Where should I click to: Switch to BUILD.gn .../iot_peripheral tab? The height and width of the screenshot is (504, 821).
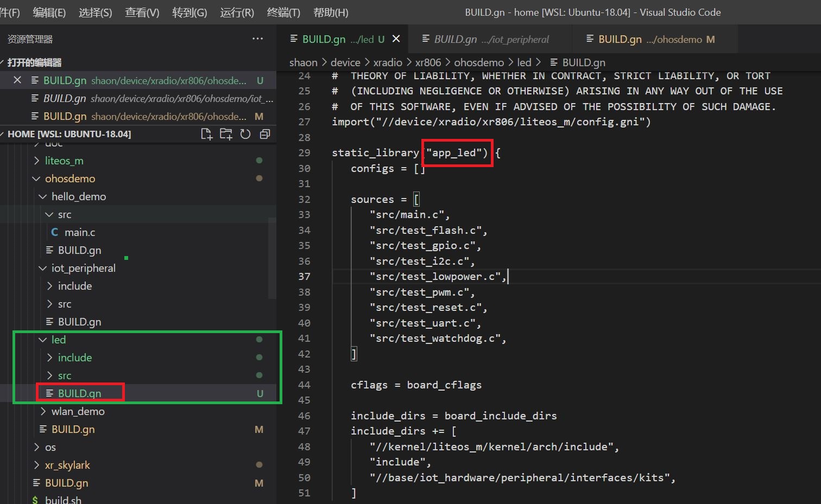coord(491,39)
